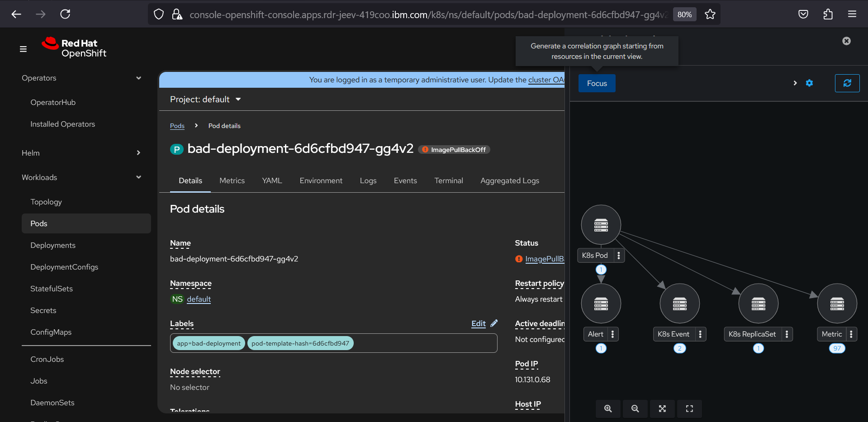Switch to the Metrics tab

232,180
